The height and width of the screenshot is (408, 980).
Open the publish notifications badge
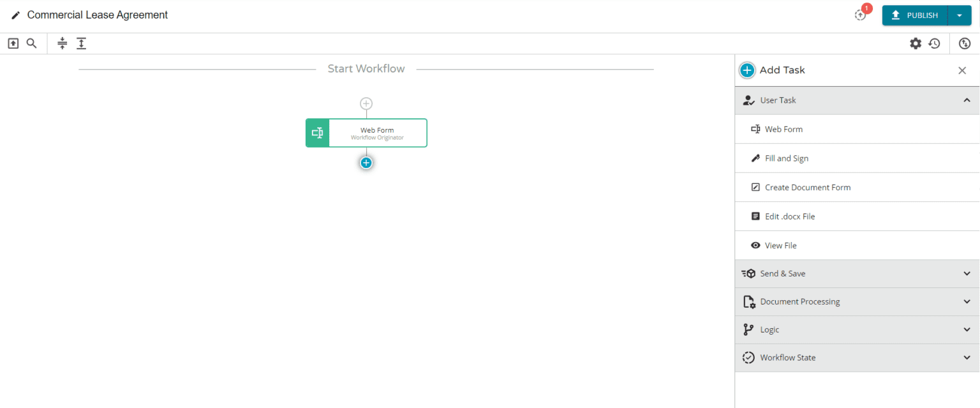(x=860, y=15)
